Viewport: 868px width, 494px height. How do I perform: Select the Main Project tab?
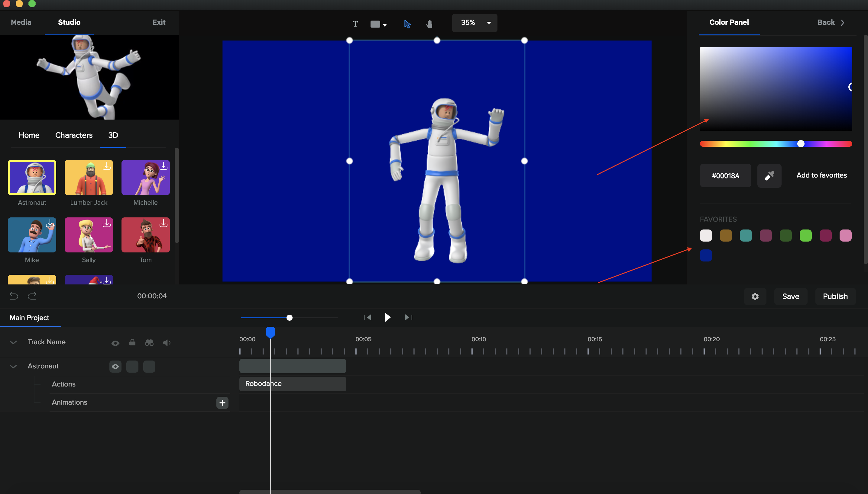click(29, 318)
